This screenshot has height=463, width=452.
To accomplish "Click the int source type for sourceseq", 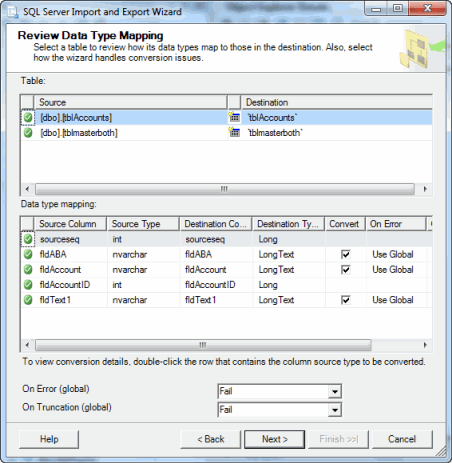I will pyautogui.click(x=144, y=239).
